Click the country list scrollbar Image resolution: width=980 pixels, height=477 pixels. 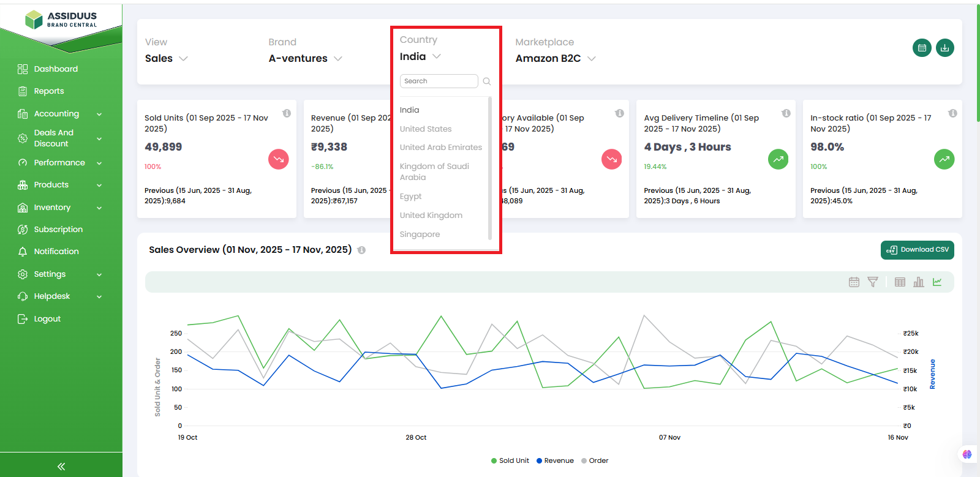[490, 168]
